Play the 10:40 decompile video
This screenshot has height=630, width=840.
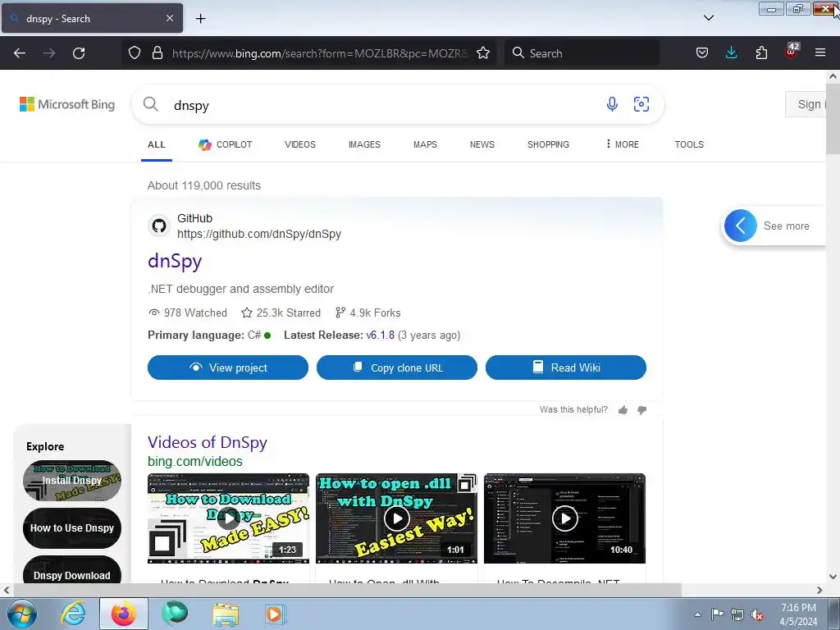point(564,518)
